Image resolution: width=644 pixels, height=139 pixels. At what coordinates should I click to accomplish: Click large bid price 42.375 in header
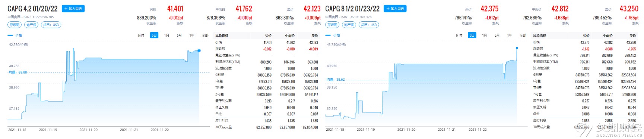point(489,9)
